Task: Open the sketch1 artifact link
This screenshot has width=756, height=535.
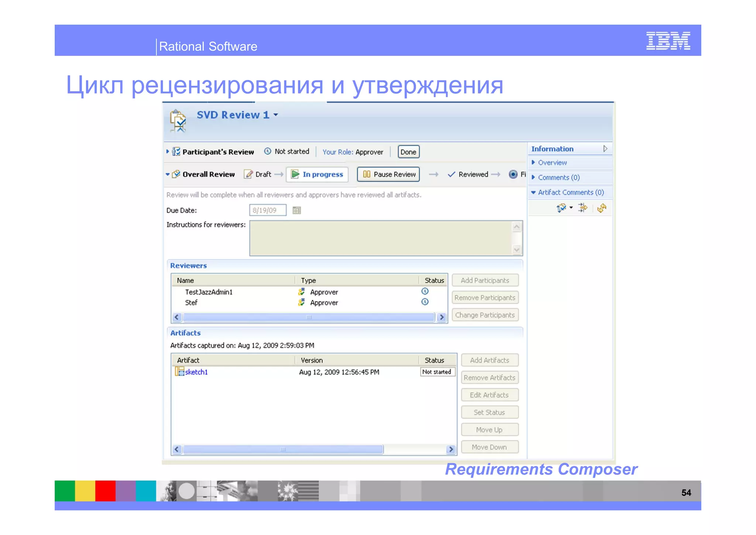Action: pyautogui.click(x=196, y=372)
